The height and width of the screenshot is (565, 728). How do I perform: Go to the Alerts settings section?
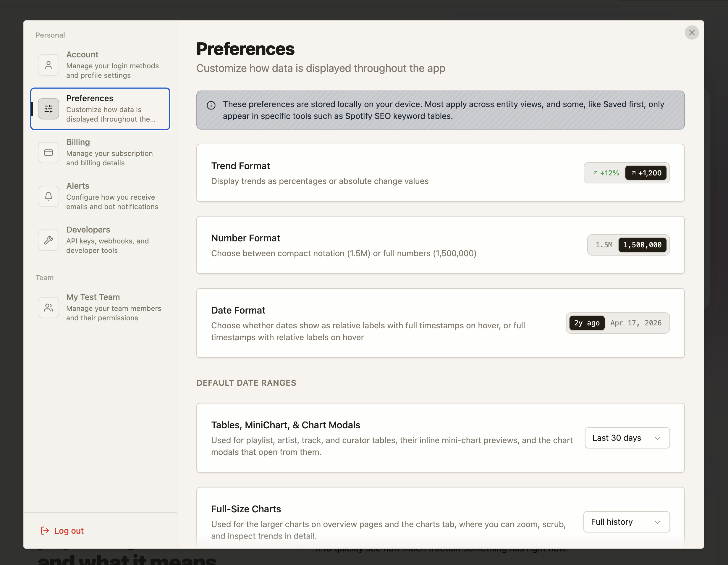tap(100, 196)
